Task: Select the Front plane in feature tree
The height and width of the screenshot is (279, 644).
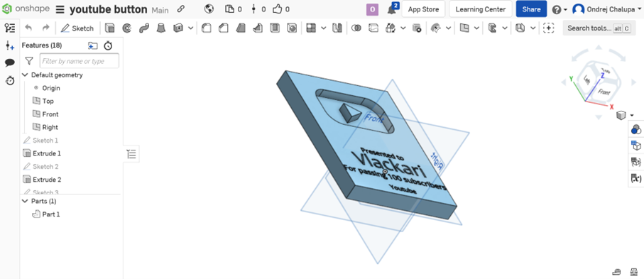Action: click(x=50, y=114)
